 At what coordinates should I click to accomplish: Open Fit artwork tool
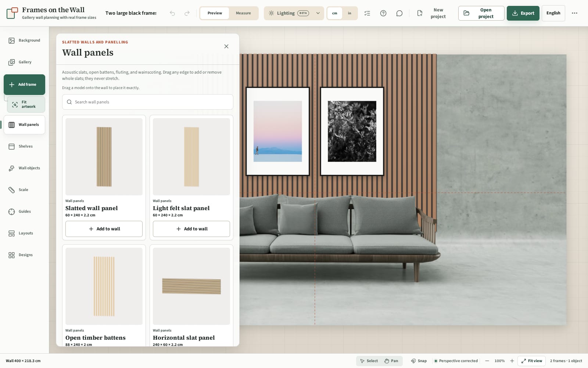tap(26, 105)
